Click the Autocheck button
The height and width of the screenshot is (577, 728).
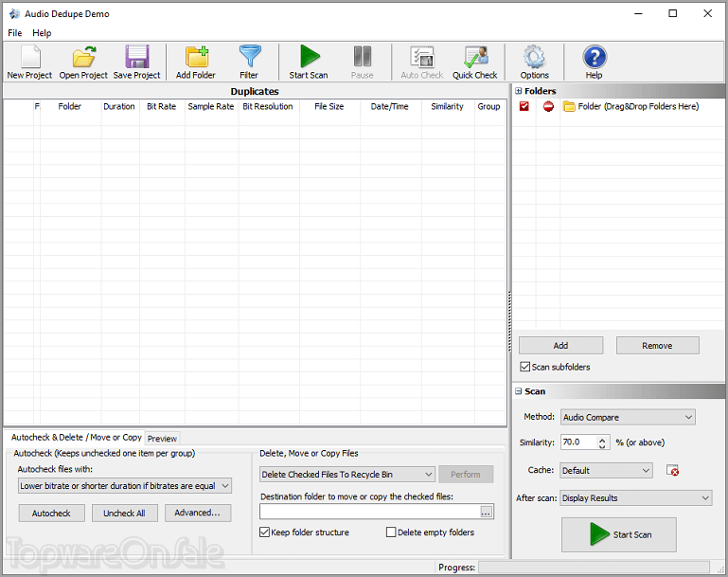[x=51, y=514]
